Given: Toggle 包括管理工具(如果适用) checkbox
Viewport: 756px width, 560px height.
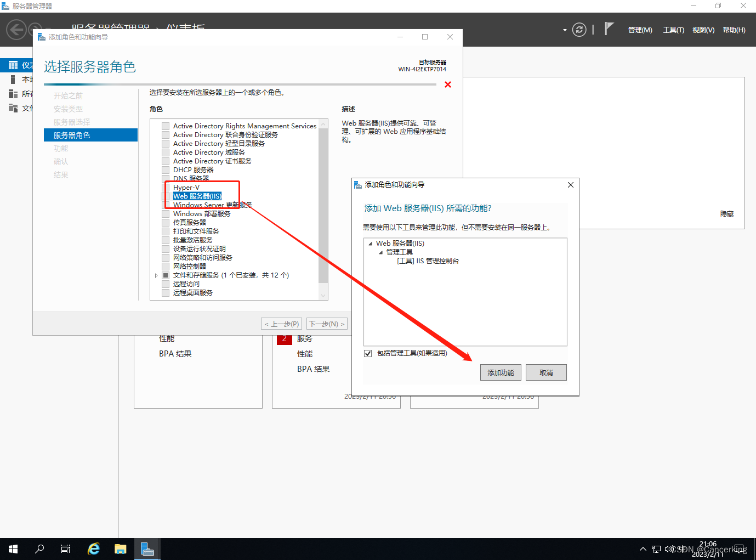Looking at the screenshot, I should point(368,353).
